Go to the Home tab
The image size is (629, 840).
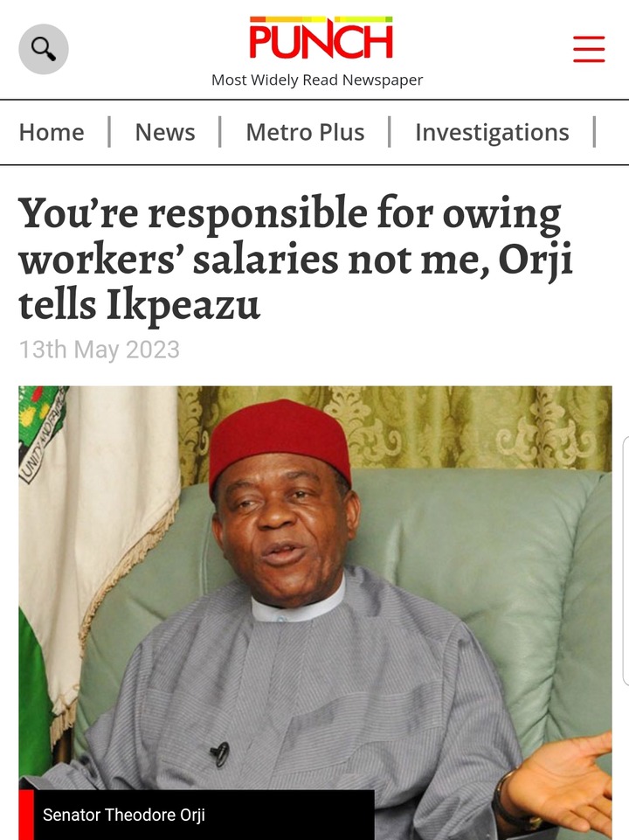(x=52, y=132)
